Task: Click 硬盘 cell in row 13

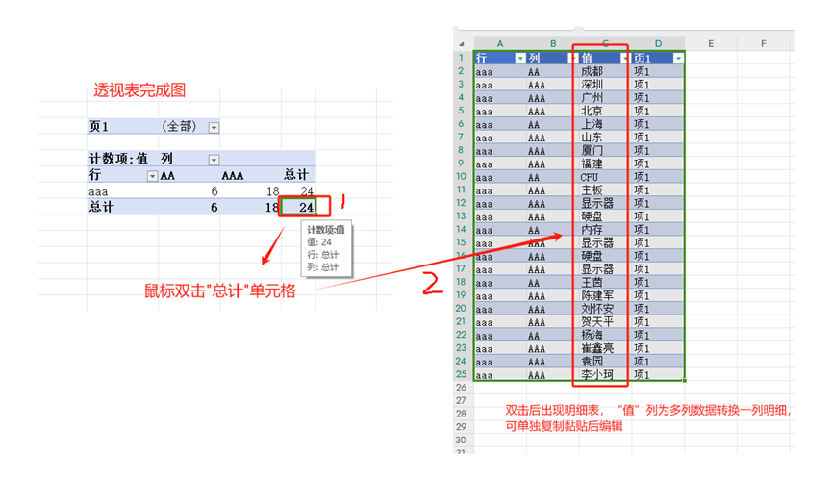Action: (605, 216)
